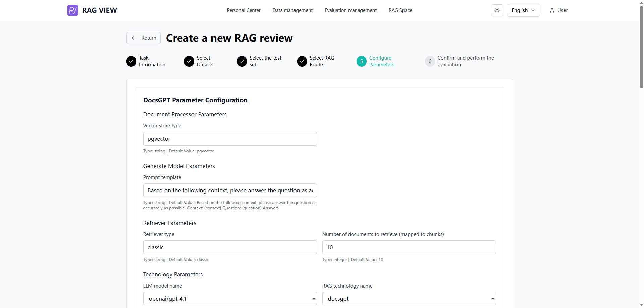Image resolution: width=644 pixels, height=308 pixels.
Task: Click the Prompt template input field
Action: coord(230,190)
